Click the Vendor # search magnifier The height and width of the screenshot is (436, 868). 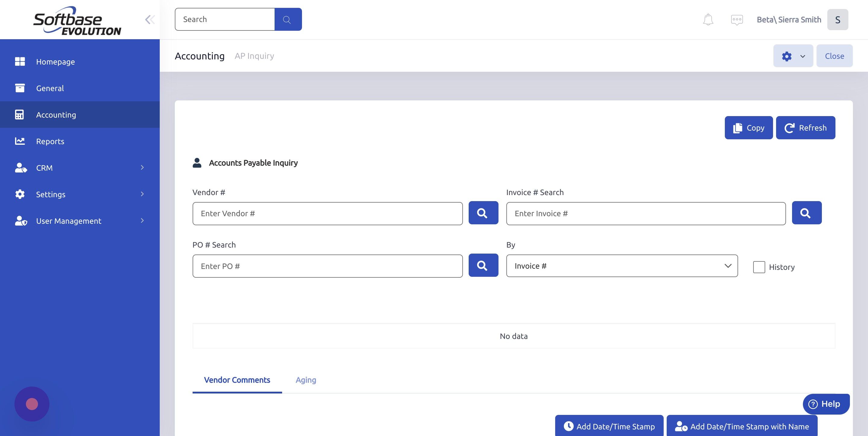click(x=483, y=213)
